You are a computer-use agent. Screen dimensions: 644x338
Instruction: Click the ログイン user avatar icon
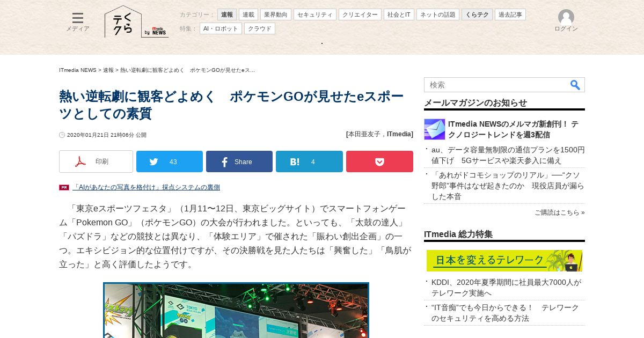point(566,17)
